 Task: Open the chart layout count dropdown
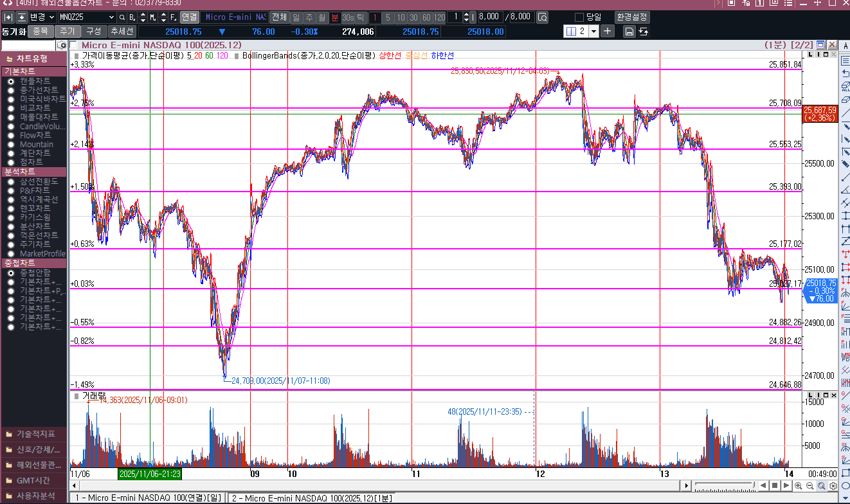[593, 31]
